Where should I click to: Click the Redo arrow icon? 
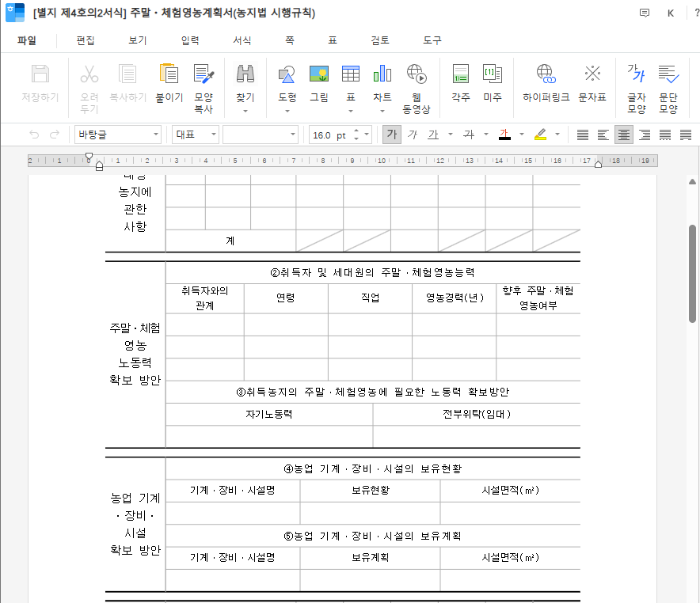click(55, 135)
